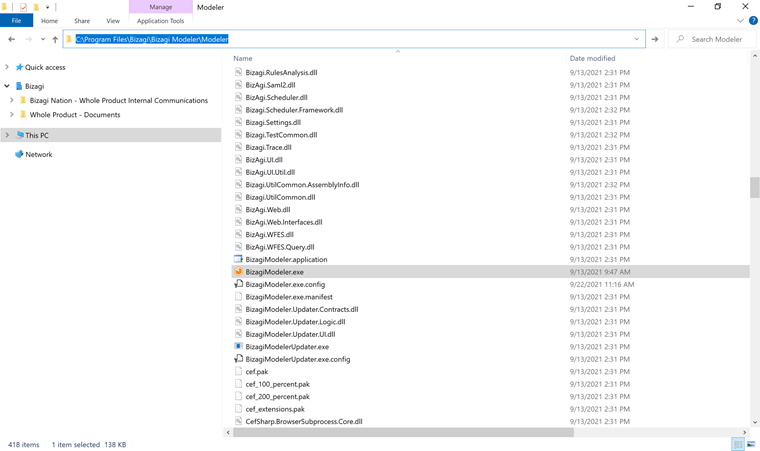Click the search magnifier icon
760x451 pixels.
click(680, 39)
